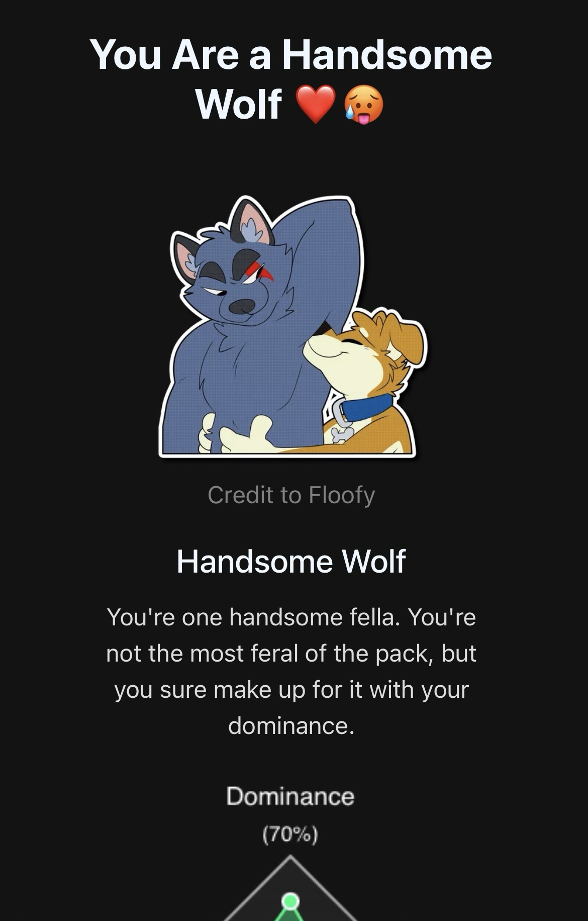This screenshot has width=588, height=921.
Task: Click the "Handsome Wolf" subtitle
Action: [x=291, y=561]
